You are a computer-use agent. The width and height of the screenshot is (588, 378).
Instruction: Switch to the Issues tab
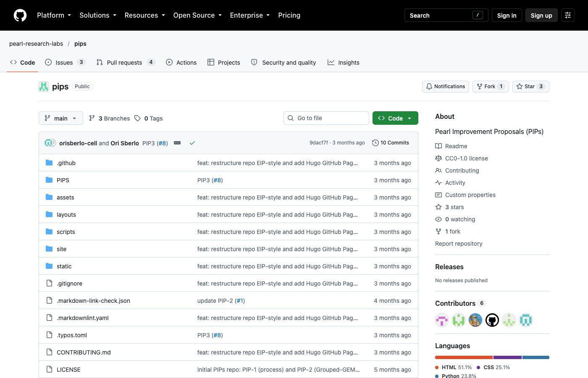tap(65, 63)
